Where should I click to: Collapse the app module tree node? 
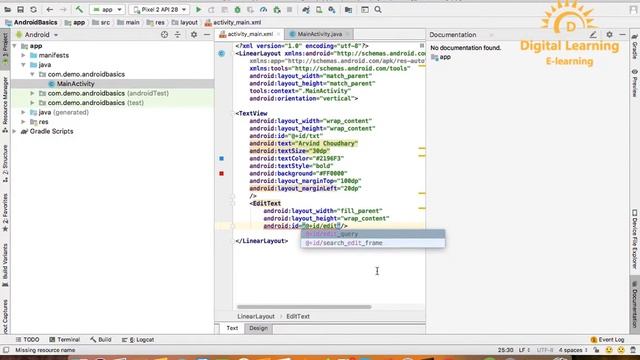(x=15, y=46)
